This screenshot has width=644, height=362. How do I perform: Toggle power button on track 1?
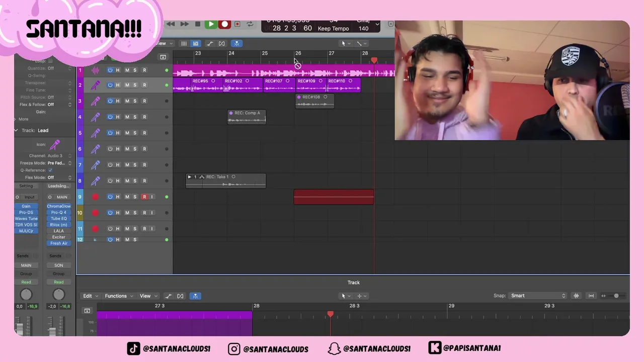[x=110, y=70]
